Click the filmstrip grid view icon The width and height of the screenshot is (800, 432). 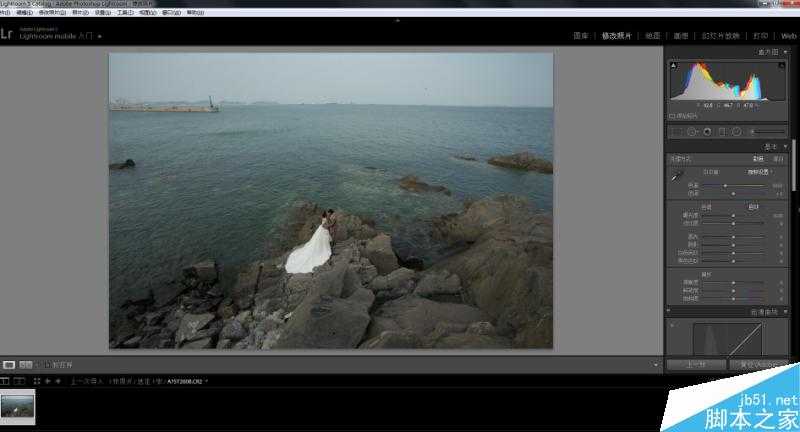click(36, 381)
